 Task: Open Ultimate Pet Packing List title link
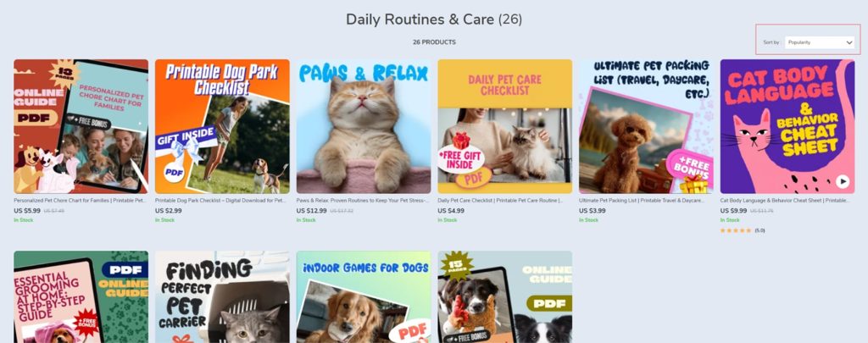tap(643, 201)
